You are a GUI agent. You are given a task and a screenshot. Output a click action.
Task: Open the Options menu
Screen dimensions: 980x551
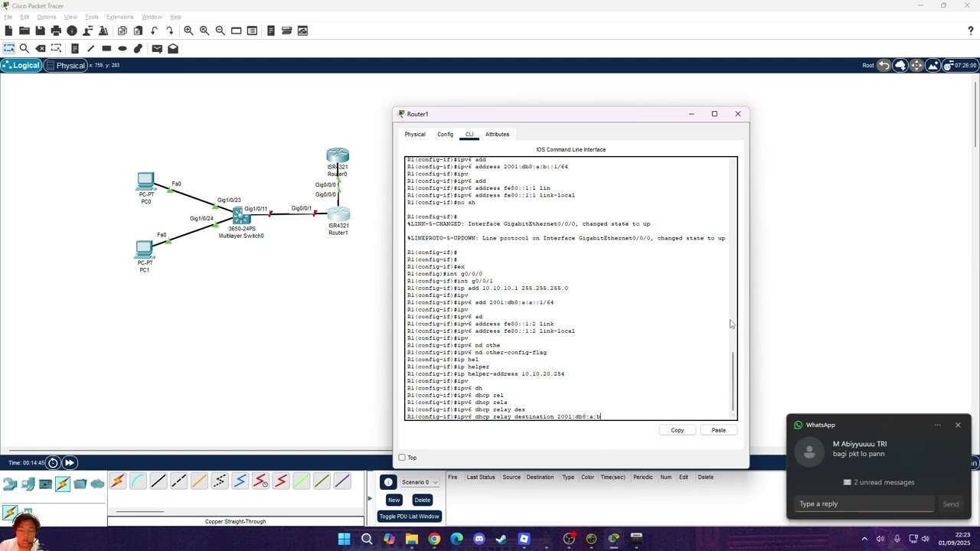(x=46, y=17)
